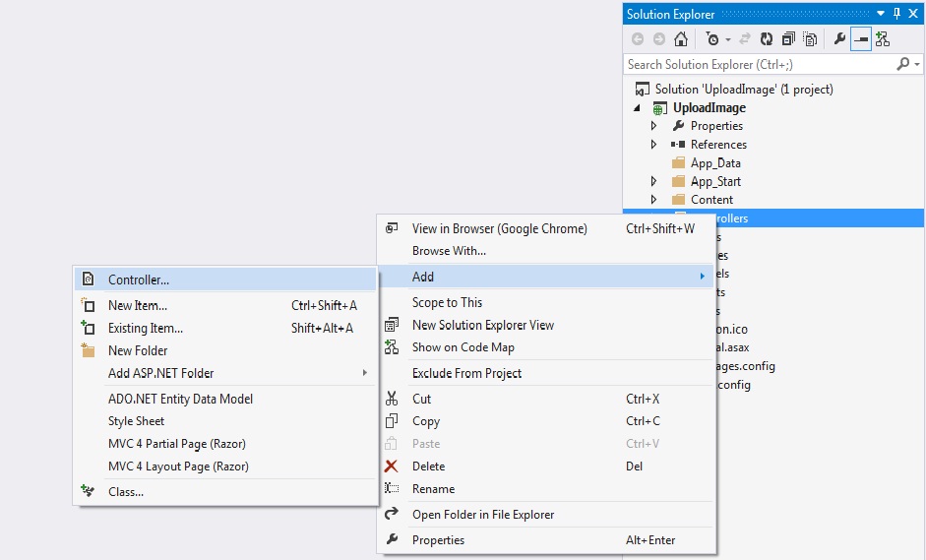Open Add ASP.NET Folder submenu
This screenshot has height=560, width=926.
[225, 373]
